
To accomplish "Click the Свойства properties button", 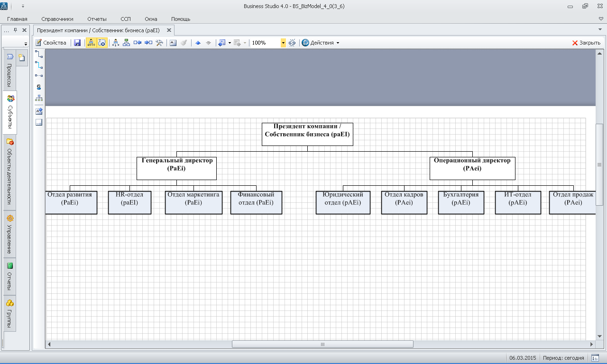I will 51,43.
